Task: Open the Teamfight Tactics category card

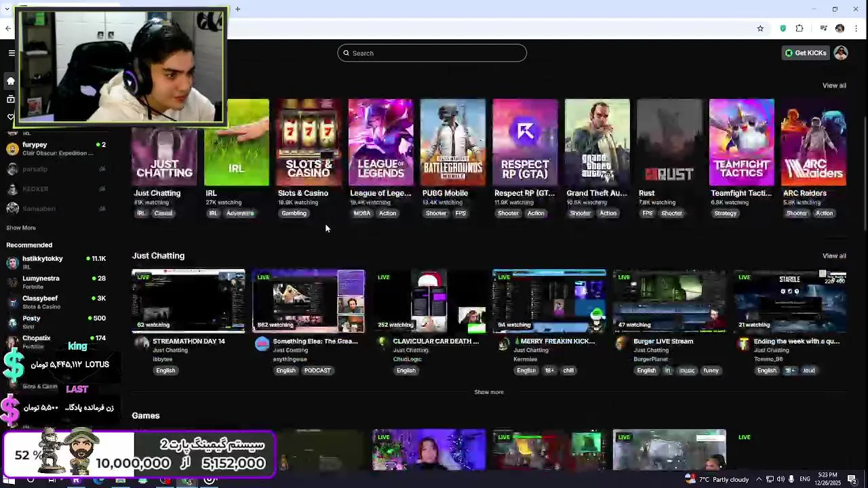Action: pos(742,142)
